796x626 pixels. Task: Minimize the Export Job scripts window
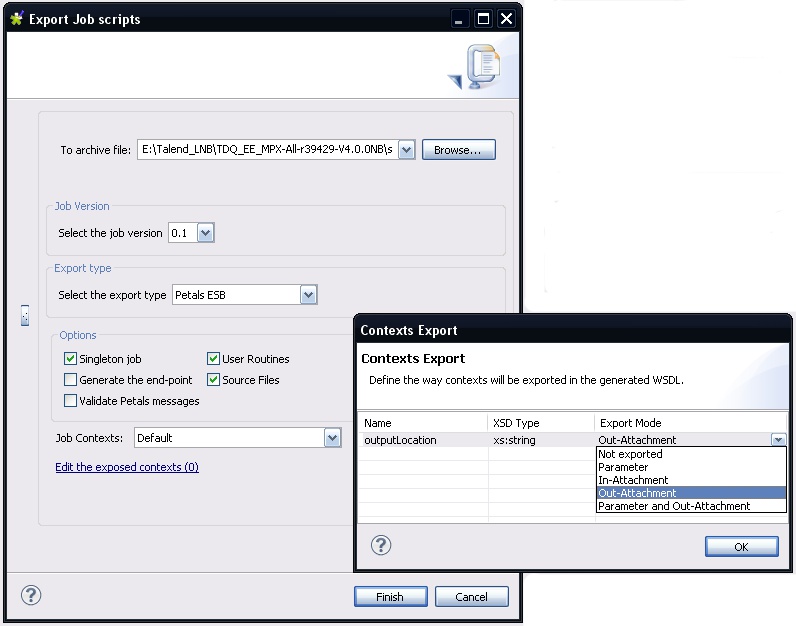pyautogui.click(x=459, y=19)
